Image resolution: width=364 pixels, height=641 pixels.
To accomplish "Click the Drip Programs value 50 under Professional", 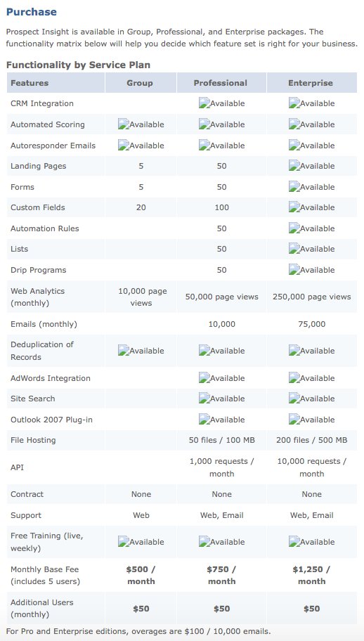I will click(x=222, y=270).
